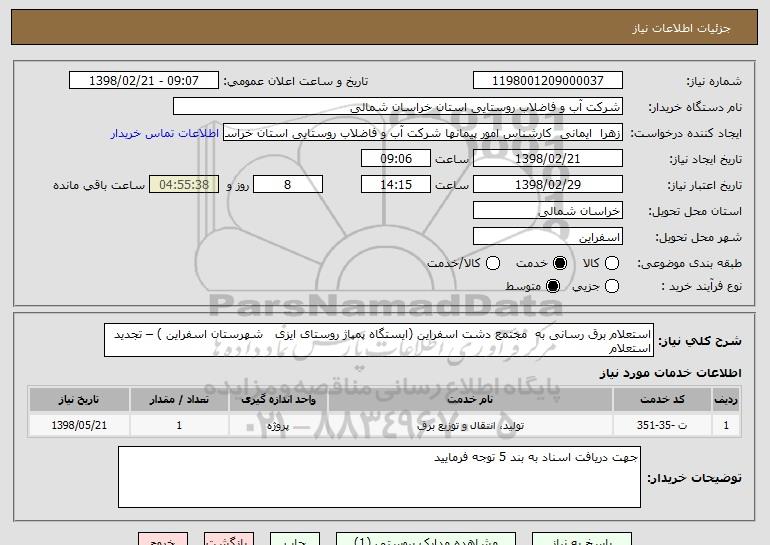This screenshot has width=770, height=545.
Task: Choose the متوسط purchase process radio
Action: point(552,286)
